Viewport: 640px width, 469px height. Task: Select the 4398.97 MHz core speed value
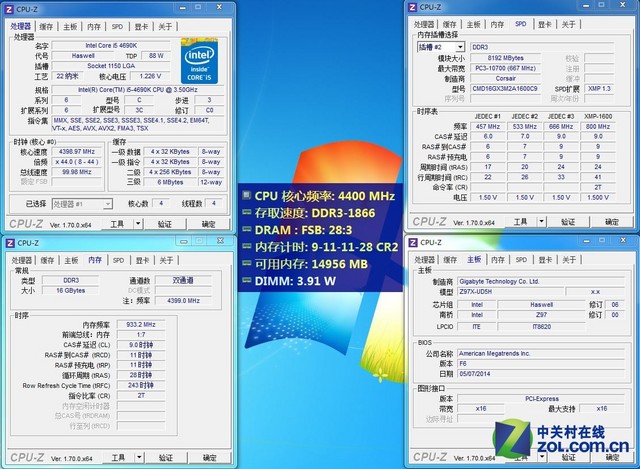(x=77, y=151)
